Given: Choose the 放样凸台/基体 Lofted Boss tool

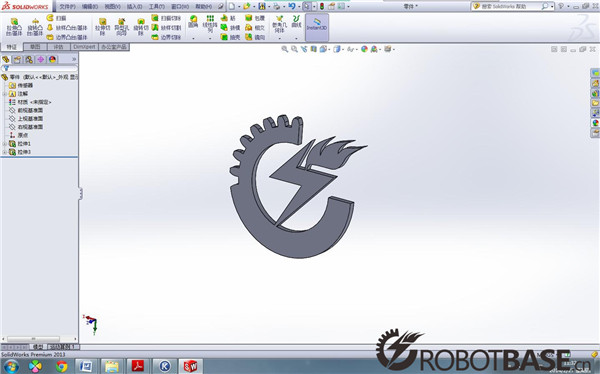Looking at the screenshot, I should click(x=67, y=28).
